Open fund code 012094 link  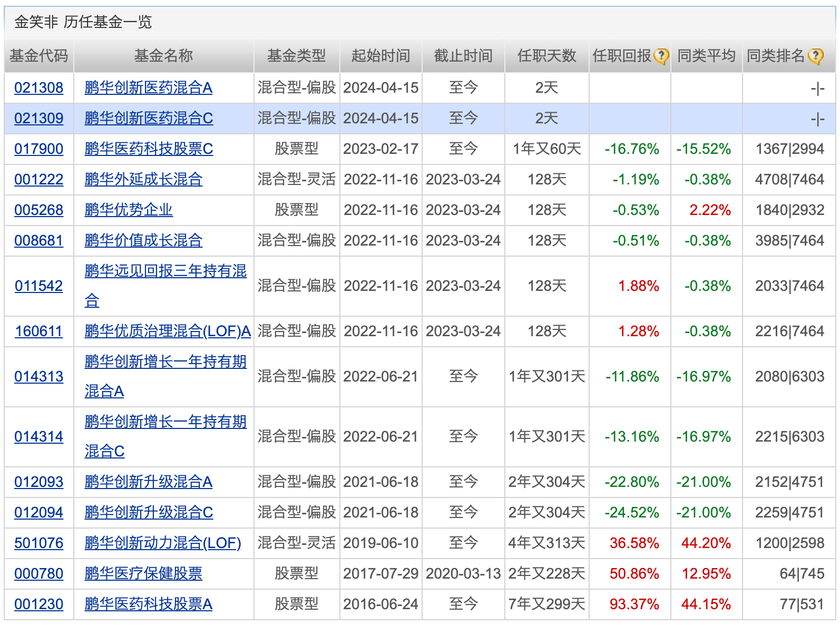(x=39, y=512)
